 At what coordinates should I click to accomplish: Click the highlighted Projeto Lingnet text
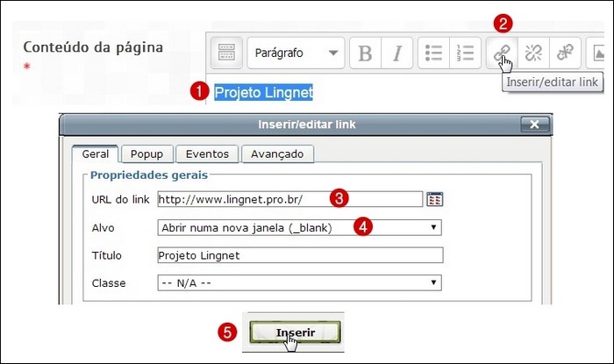(263, 92)
